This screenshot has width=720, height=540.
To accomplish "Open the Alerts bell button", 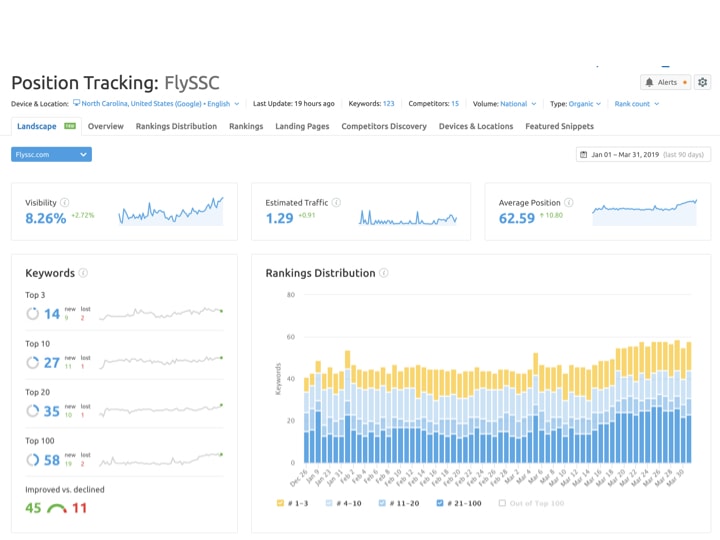I will (x=665, y=83).
